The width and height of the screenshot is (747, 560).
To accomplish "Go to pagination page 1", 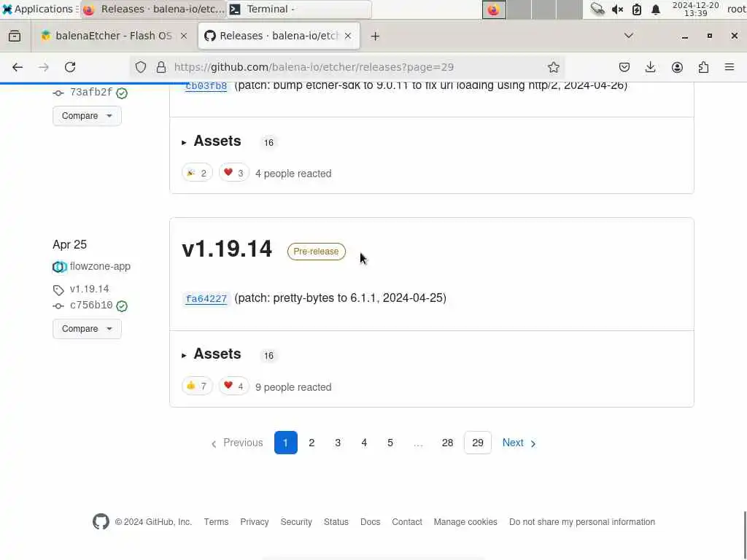I will coord(286,443).
